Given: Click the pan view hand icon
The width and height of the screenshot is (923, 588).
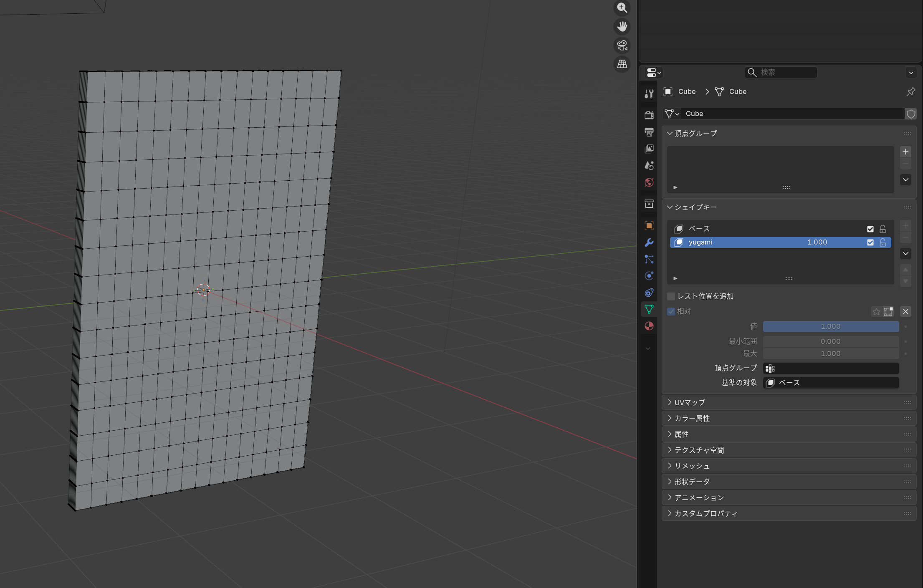Looking at the screenshot, I should coord(622,27).
